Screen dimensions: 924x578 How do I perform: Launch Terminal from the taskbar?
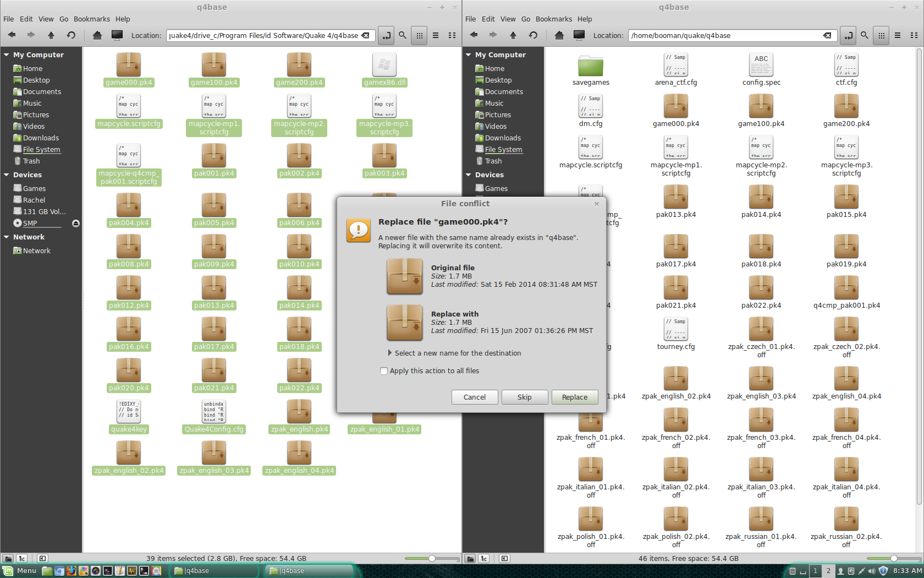(x=108, y=571)
